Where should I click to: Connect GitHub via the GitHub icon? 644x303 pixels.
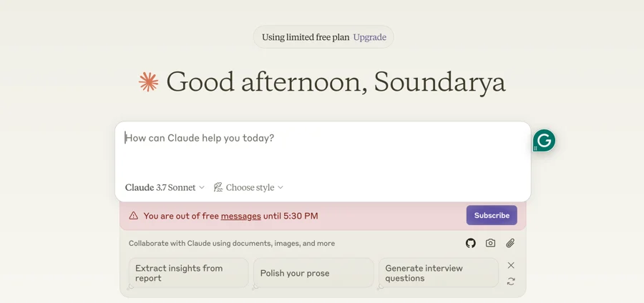[x=471, y=243]
